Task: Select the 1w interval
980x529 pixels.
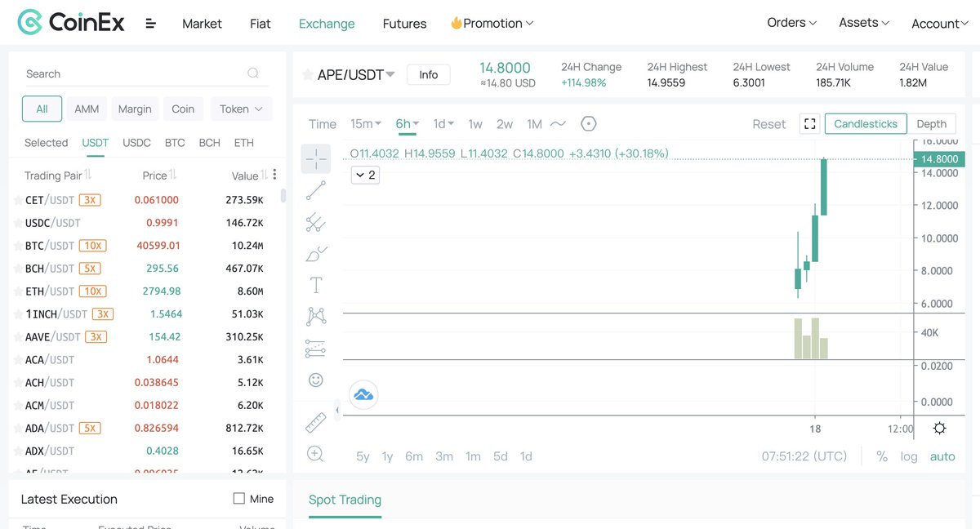Action: pos(475,124)
